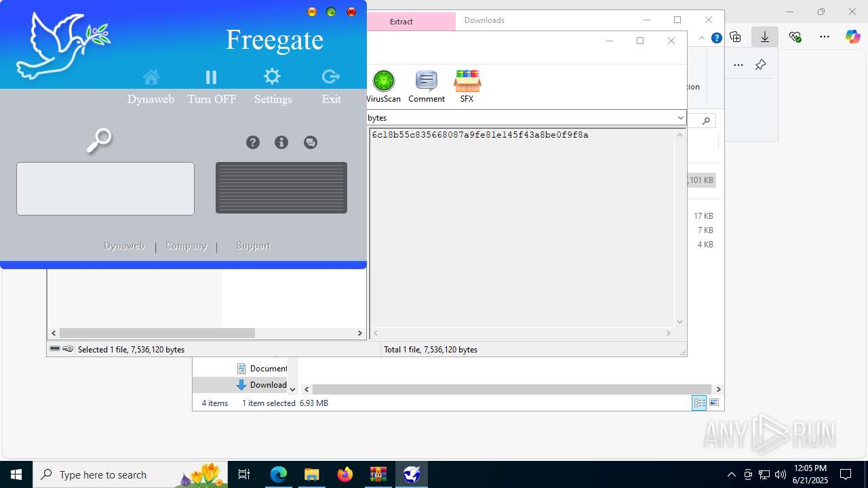This screenshot has height=488, width=868.
Task: Click the red close dot in Freegate
Action: click(x=351, y=12)
